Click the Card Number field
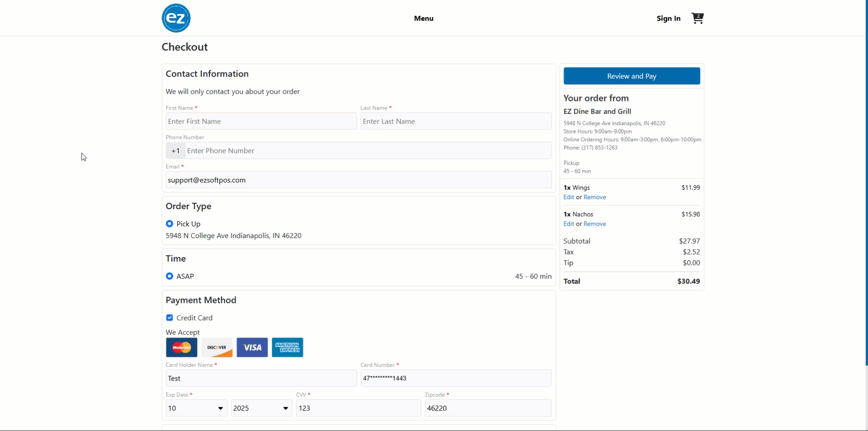This screenshot has height=431, width=868. point(456,378)
